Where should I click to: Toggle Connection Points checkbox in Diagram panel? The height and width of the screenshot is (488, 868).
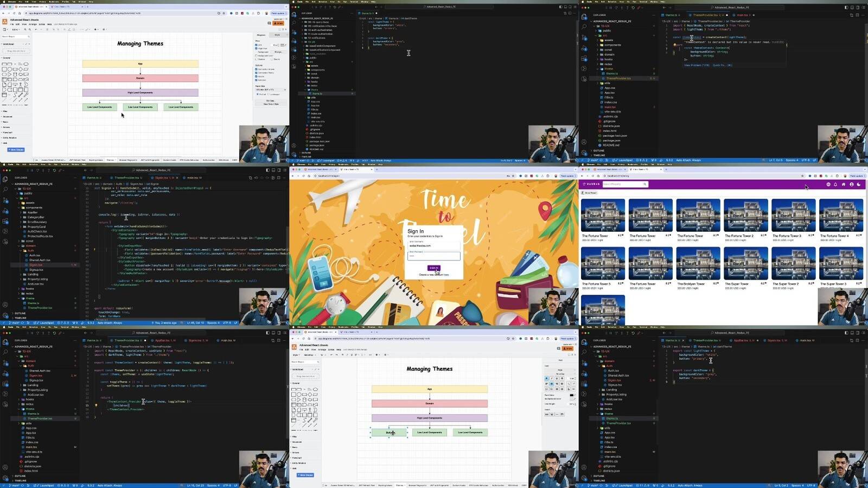coord(256,73)
